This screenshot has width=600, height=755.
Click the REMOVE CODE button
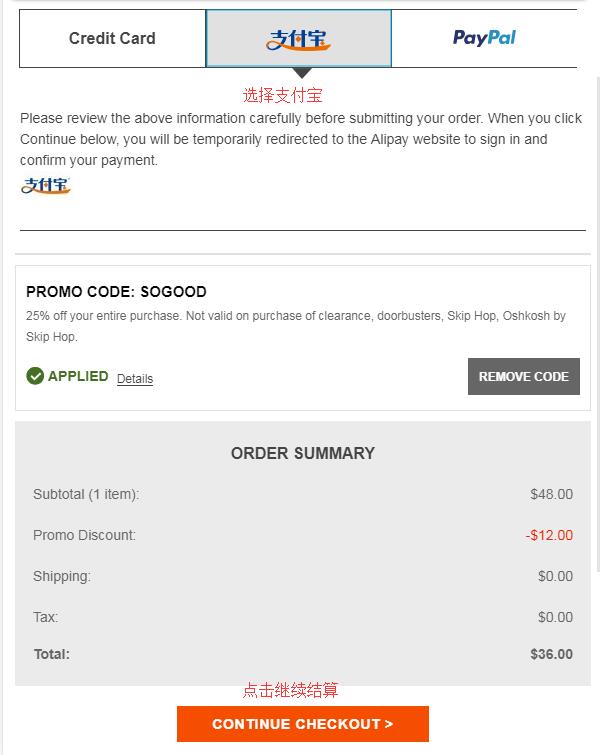coord(523,377)
